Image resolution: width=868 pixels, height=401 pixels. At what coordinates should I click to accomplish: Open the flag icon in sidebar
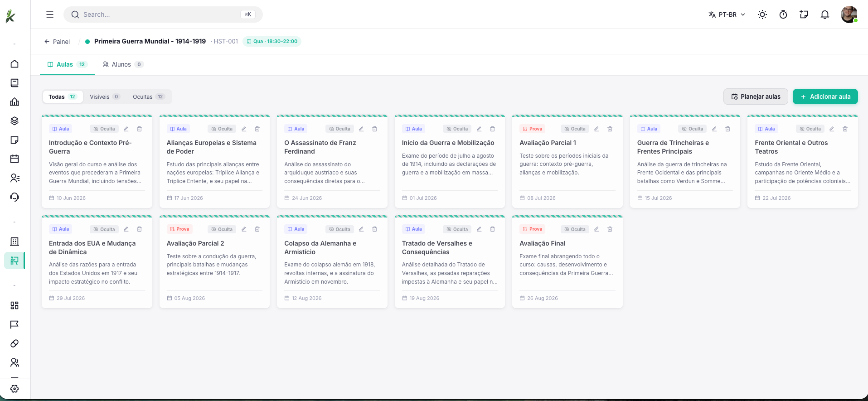point(15,324)
